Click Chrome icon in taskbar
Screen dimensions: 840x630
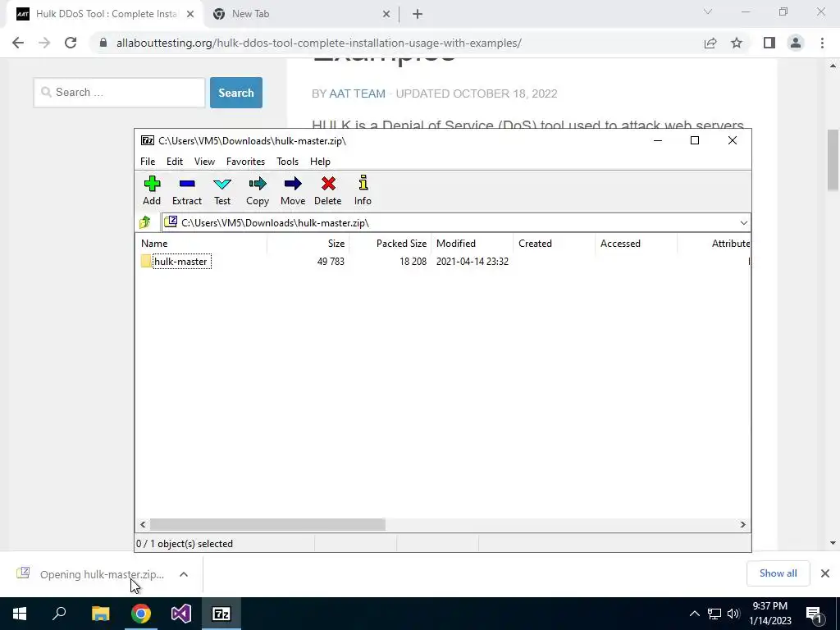click(141, 614)
